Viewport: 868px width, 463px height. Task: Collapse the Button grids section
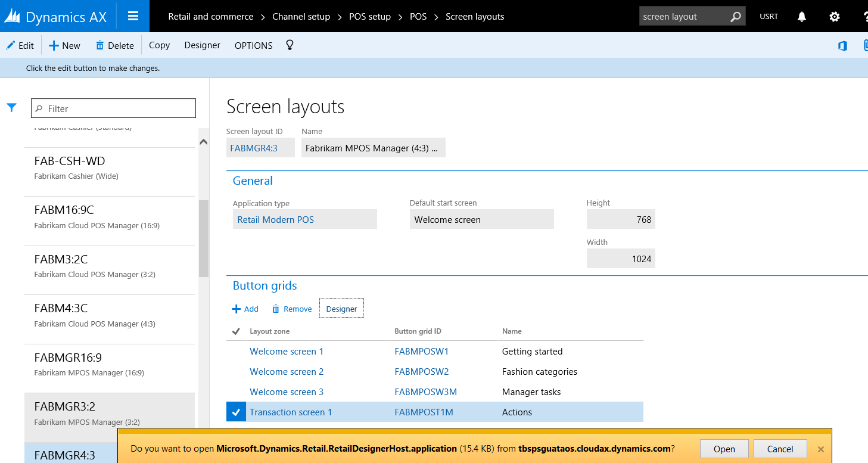click(265, 285)
